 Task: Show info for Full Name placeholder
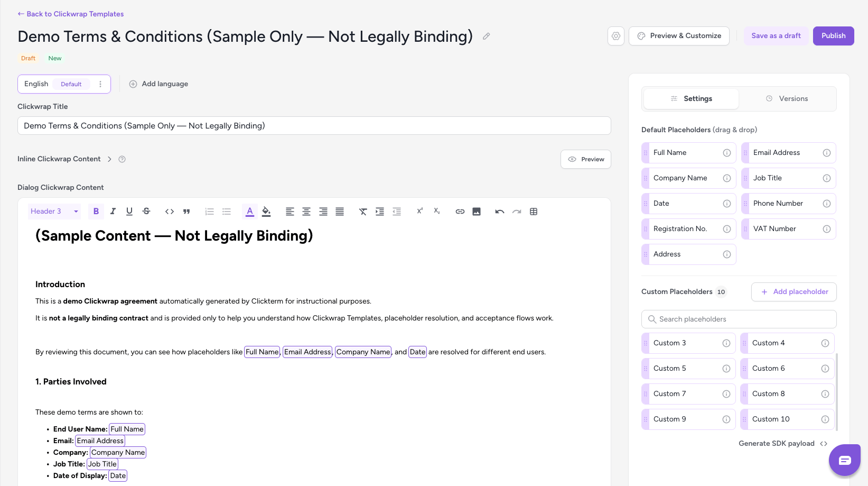click(727, 153)
